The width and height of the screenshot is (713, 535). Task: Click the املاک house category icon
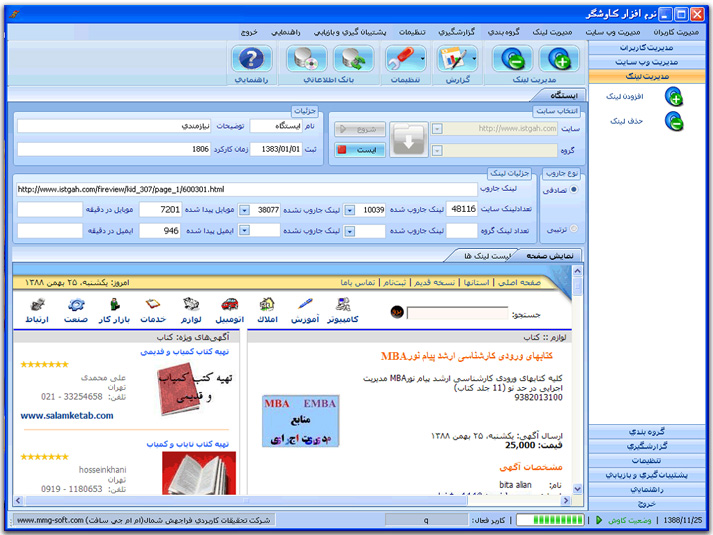[267, 304]
